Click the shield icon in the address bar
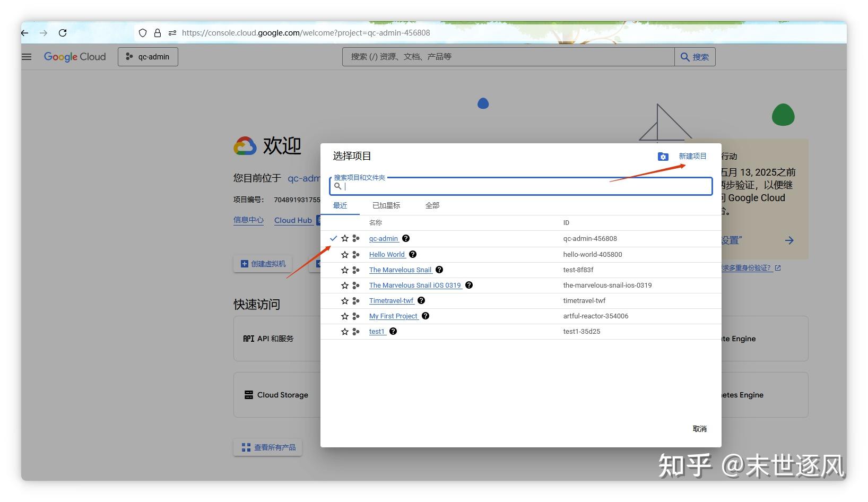The height and width of the screenshot is (502, 868). (x=142, y=32)
